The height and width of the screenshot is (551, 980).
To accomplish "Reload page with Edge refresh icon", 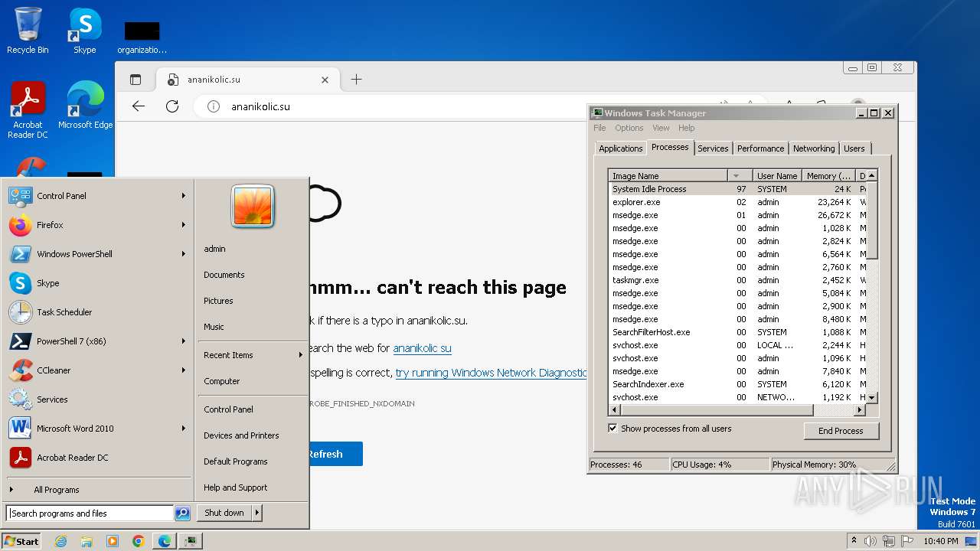I will pyautogui.click(x=172, y=106).
